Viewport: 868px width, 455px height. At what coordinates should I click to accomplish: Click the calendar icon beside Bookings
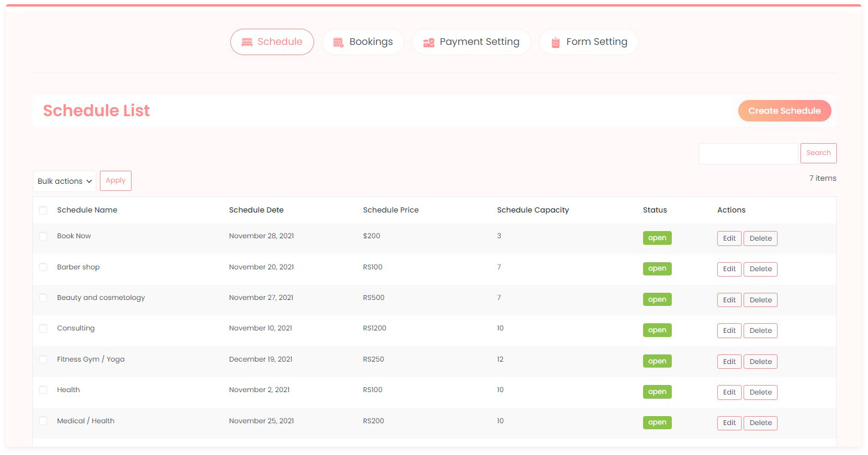pos(338,43)
